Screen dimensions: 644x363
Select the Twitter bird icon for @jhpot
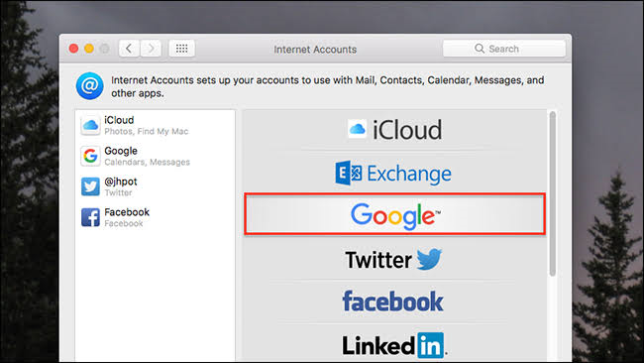click(90, 186)
